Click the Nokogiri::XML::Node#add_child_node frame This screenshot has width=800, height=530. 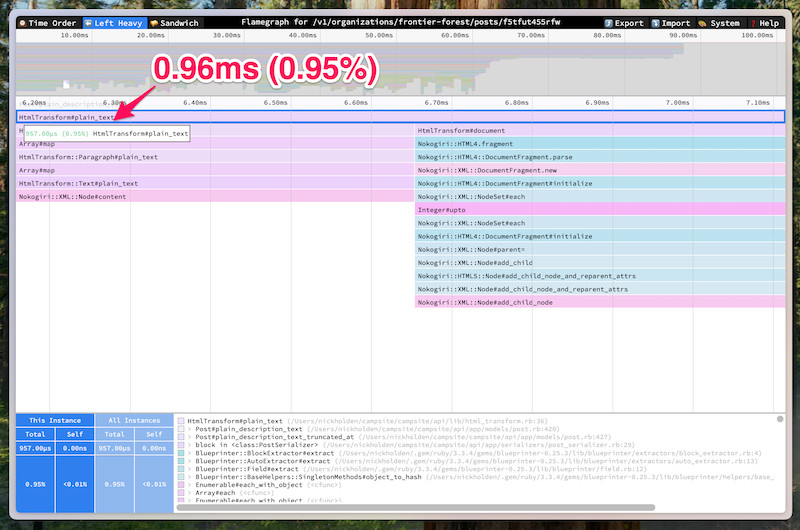coord(600,302)
